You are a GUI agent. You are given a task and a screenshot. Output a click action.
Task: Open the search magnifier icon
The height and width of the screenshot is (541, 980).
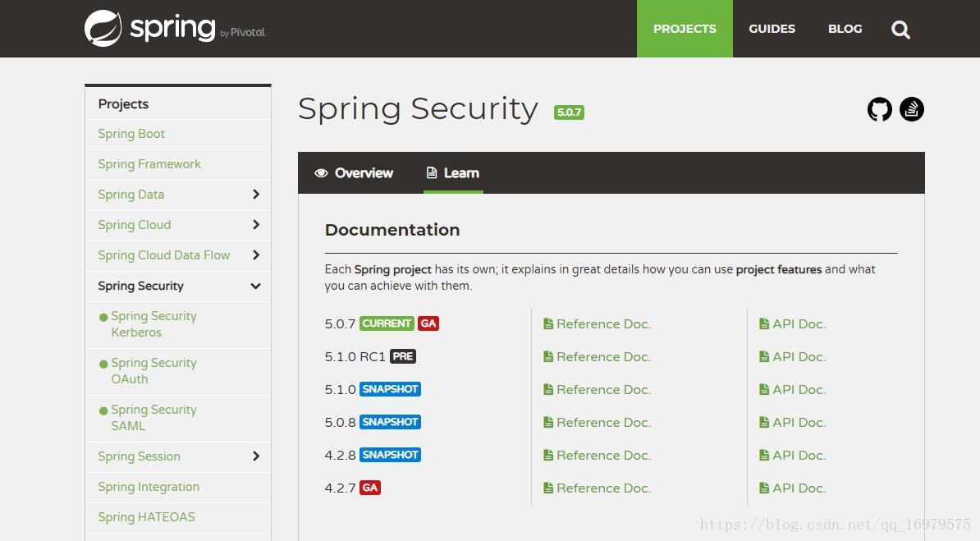coord(900,30)
